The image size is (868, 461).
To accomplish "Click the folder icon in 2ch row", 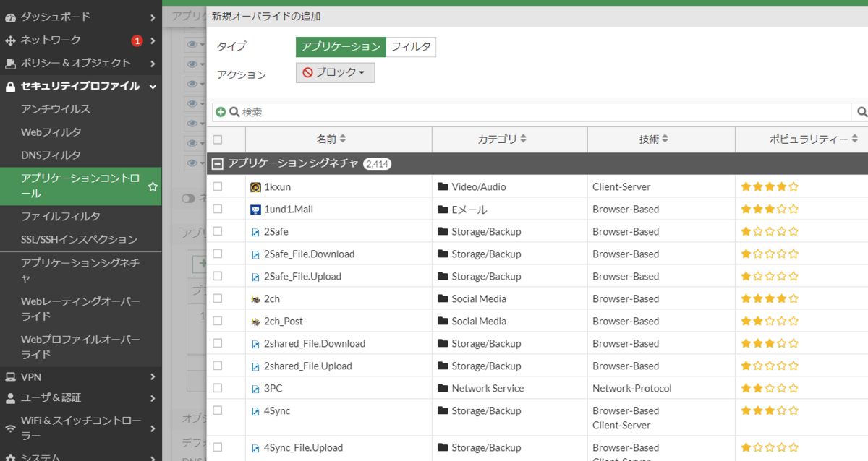I will [x=443, y=299].
